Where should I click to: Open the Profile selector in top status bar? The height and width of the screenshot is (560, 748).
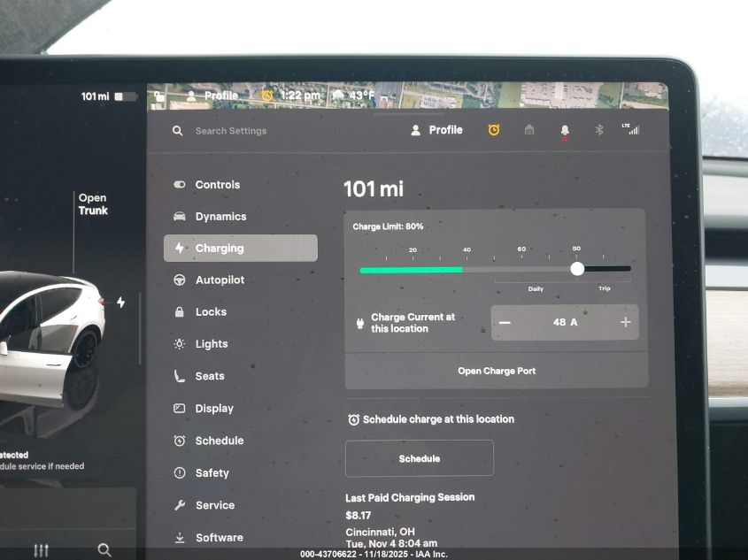click(x=212, y=96)
